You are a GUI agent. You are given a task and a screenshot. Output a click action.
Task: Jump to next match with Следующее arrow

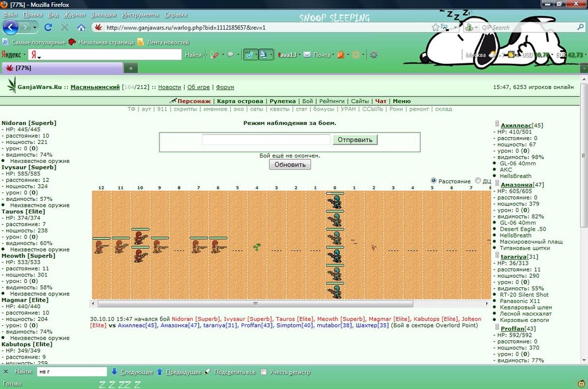[132, 372]
